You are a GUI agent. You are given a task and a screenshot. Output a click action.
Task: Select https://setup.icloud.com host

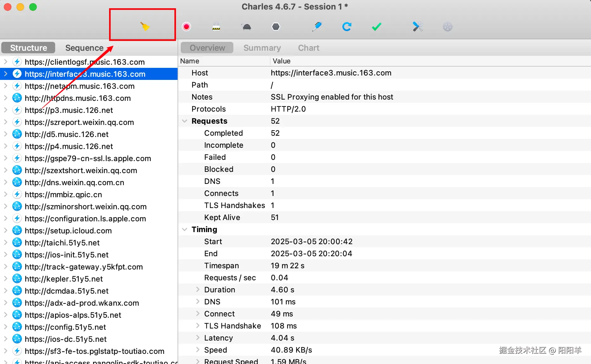click(68, 231)
